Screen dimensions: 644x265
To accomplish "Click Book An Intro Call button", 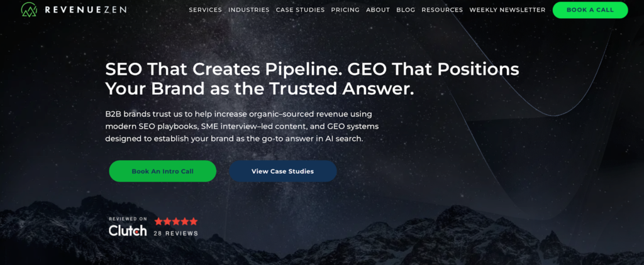I will [163, 171].
